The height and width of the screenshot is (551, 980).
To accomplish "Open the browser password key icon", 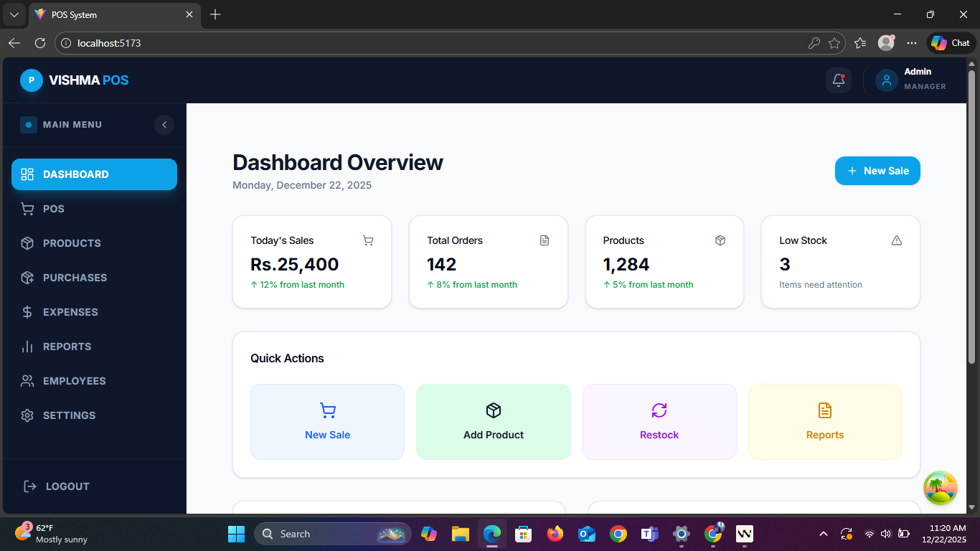I will tap(814, 43).
